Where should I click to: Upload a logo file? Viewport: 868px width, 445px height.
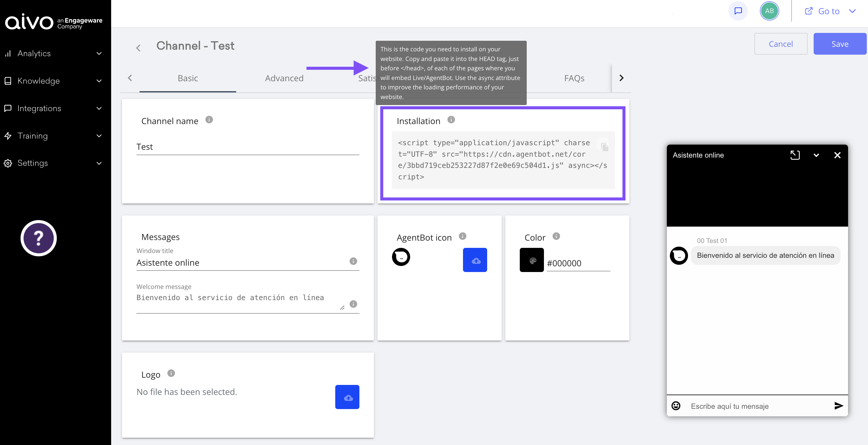(347, 397)
